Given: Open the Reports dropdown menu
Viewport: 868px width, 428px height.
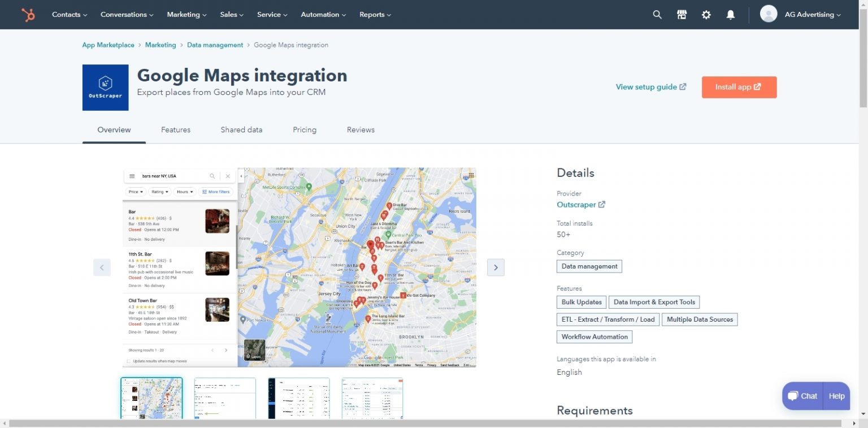Looking at the screenshot, I should click(x=375, y=15).
